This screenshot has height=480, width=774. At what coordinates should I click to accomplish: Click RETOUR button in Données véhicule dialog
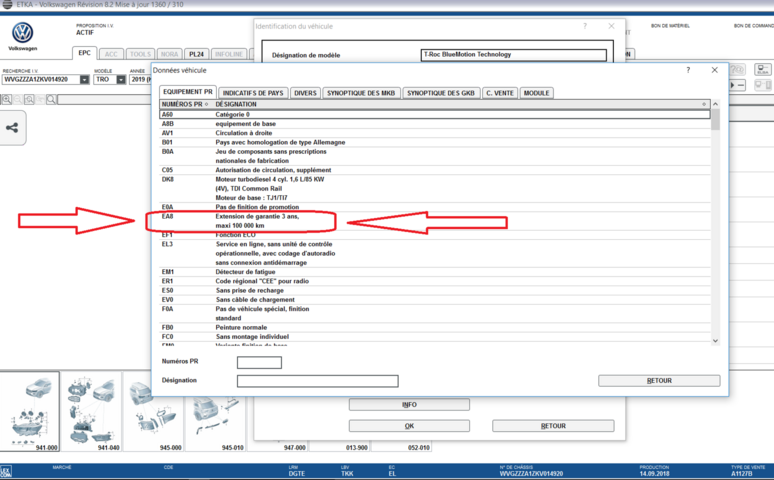[x=659, y=381]
